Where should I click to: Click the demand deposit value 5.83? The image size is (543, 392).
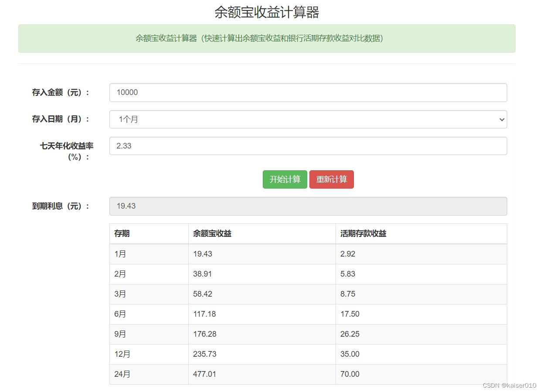[348, 274]
